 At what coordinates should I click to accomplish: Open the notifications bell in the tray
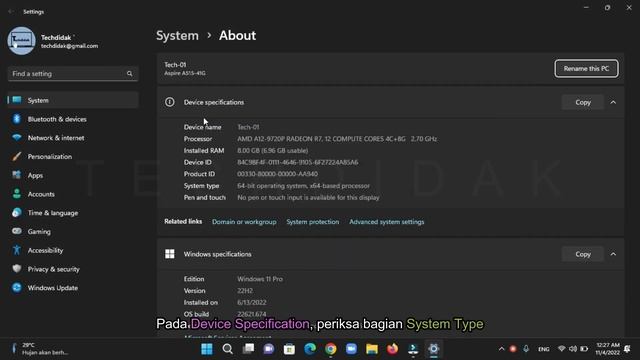point(627,349)
